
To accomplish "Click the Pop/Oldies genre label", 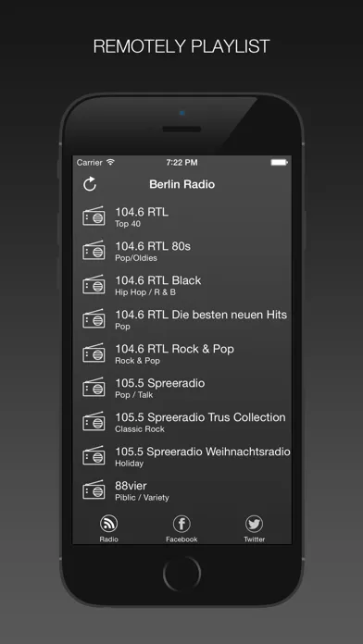I will click(136, 258).
